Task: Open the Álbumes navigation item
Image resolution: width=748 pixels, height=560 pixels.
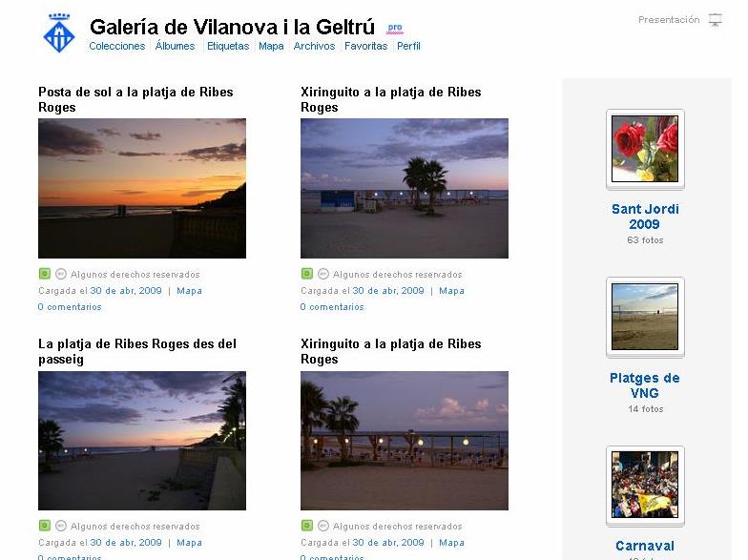Action: [x=176, y=46]
